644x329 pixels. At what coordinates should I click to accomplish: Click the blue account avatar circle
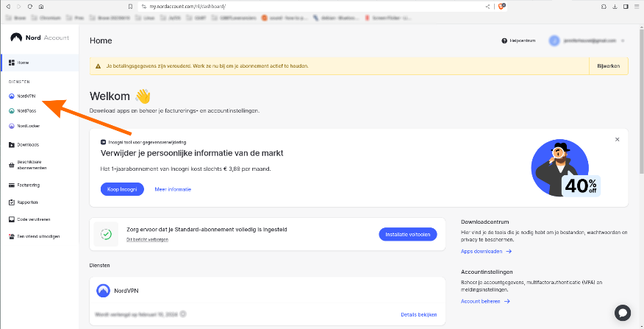(x=554, y=40)
